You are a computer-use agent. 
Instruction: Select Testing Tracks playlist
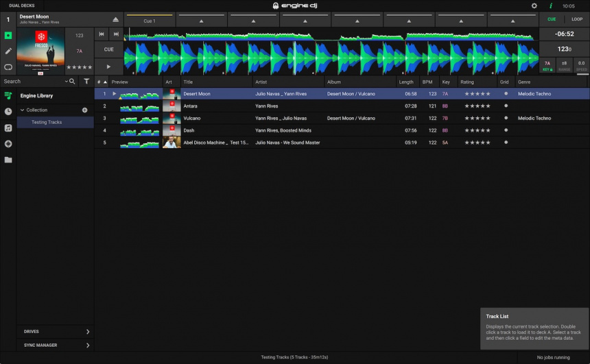pyautogui.click(x=56, y=122)
